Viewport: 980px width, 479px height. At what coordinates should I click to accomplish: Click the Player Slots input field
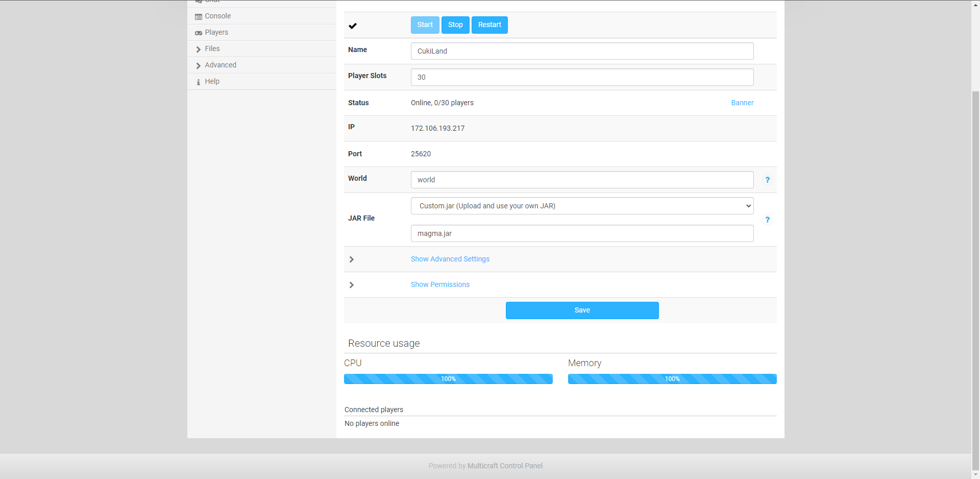pyautogui.click(x=582, y=77)
